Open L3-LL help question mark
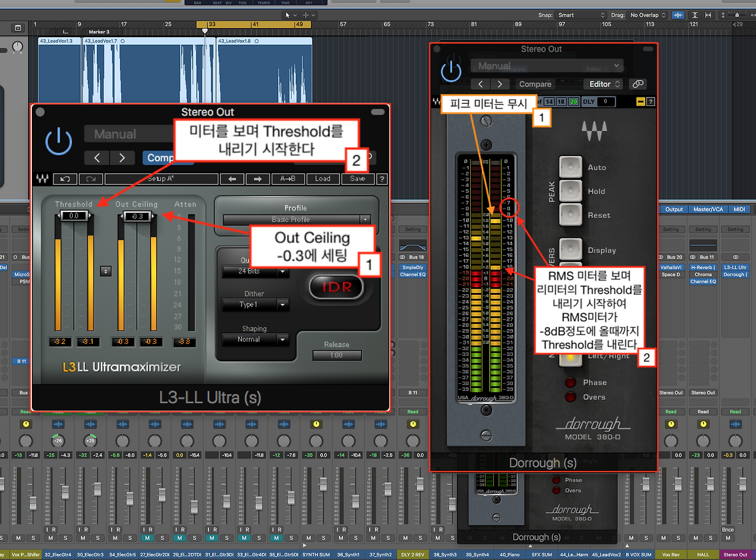The width and height of the screenshot is (756, 560). [x=382, y=178]
